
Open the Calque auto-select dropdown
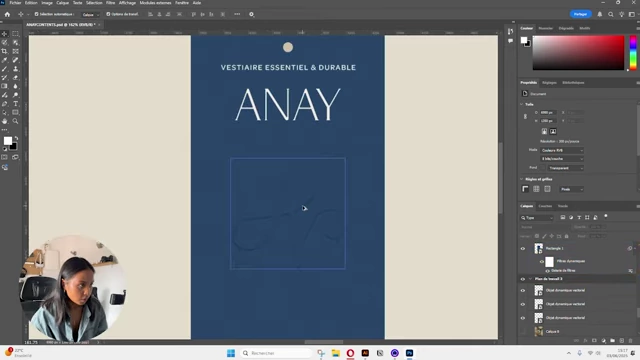(x=91, y=15)
